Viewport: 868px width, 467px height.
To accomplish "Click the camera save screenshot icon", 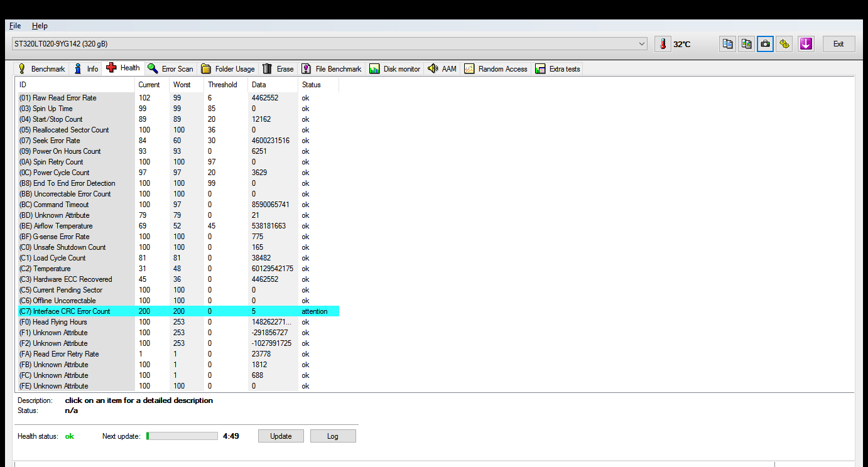I will coord(765,44).
